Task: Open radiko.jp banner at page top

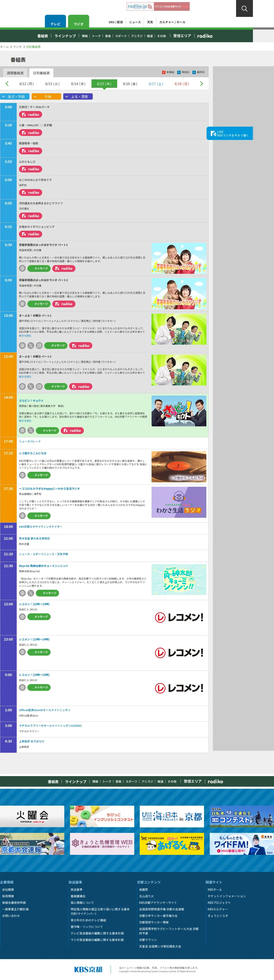Action: point(158,7)
